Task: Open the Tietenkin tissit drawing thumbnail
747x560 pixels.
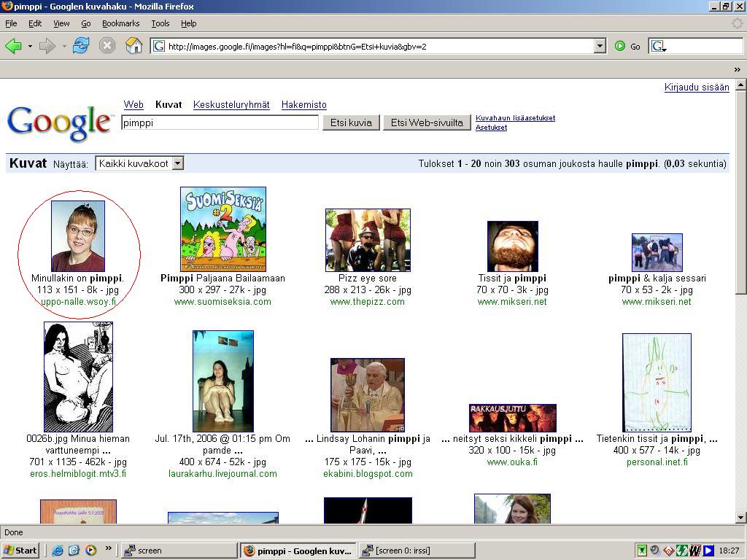Action: pos(657,383)
